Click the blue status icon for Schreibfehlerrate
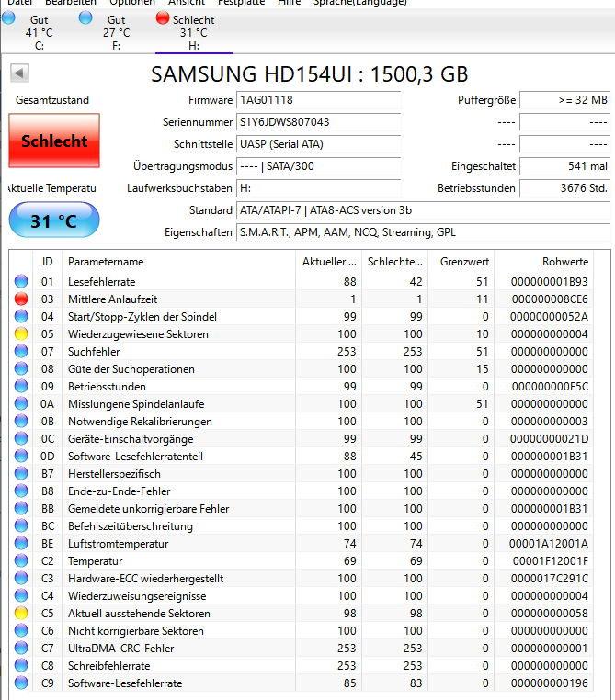This screenshot has height=700, width=615. click(x=21, y=665)
